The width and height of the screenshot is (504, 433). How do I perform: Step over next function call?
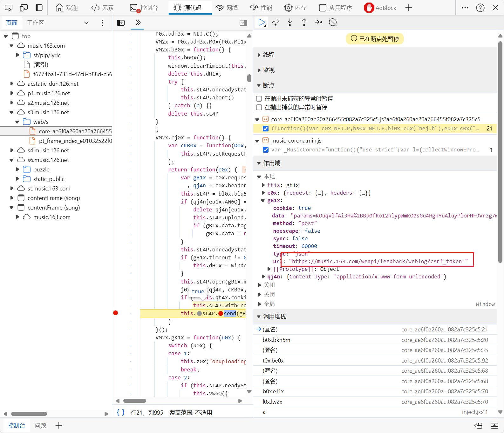tap(276, 22)
